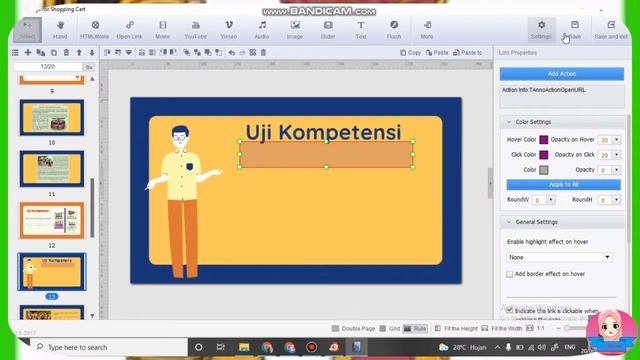The image size is (640, 360).
Task: Click the Save button
Action: coord(575,30)
